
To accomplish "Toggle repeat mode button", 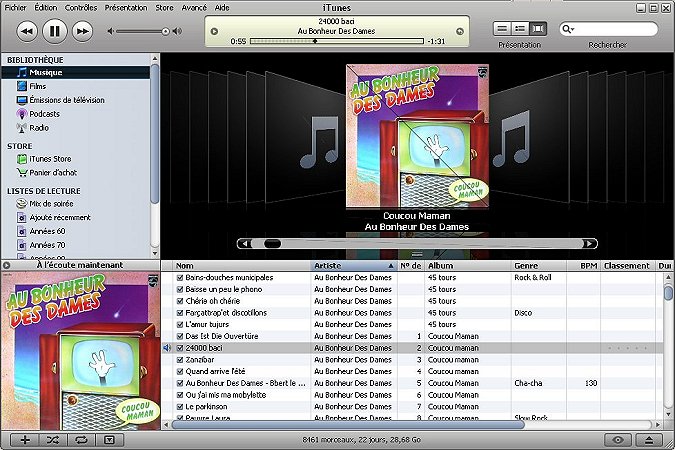I will tap(81, 440).
